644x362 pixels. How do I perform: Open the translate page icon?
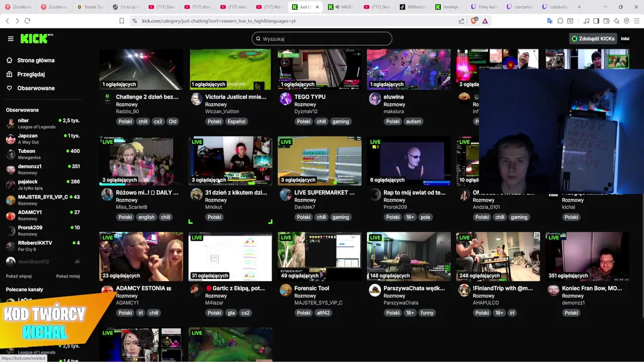pyautogui.click(x=550, y=21)
